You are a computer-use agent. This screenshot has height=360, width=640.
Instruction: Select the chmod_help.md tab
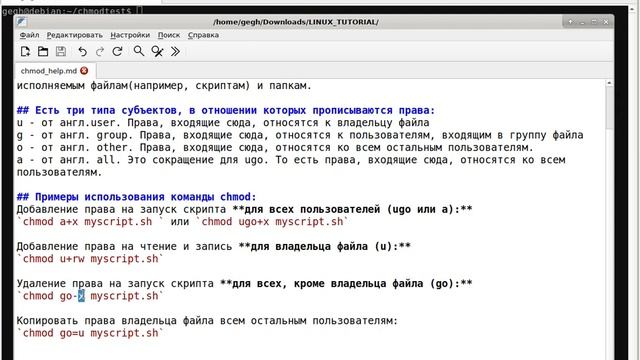tap(49, 71)
